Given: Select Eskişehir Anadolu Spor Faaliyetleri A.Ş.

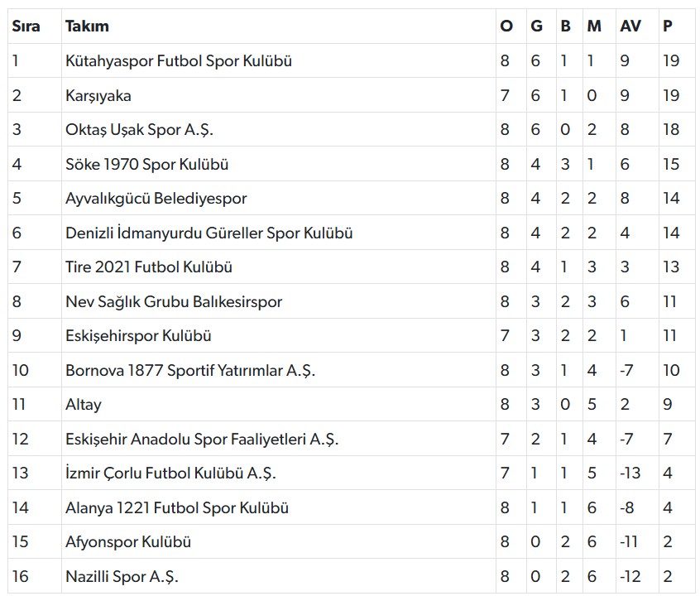Looking at the screenshot, I should (x=202, y=440).
